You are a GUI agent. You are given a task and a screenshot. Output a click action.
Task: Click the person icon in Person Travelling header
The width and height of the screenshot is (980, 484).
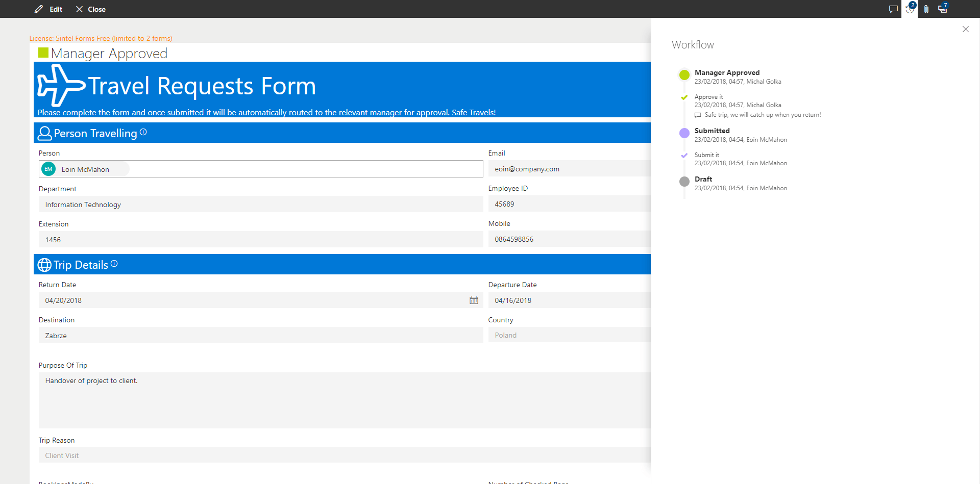point(45,133)
